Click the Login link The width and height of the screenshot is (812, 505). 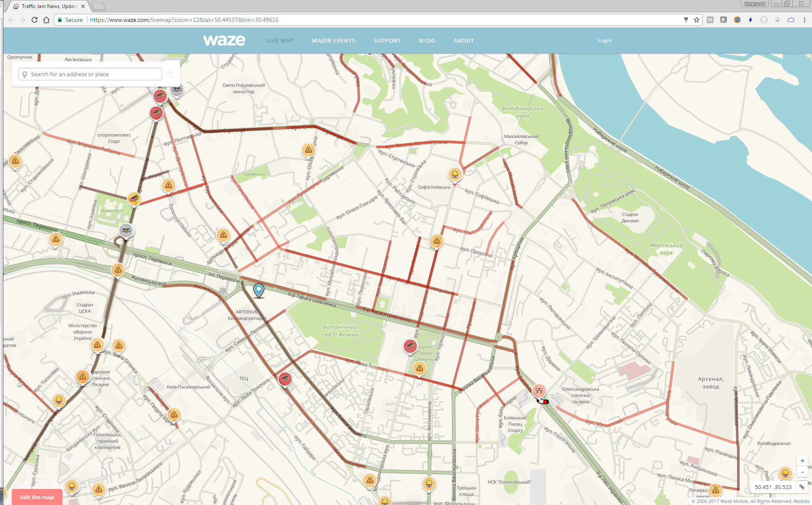coord(604,40)
